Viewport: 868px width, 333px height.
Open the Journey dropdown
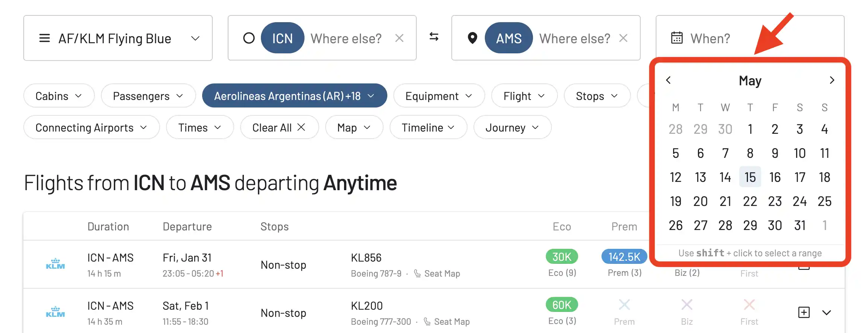tap(512, 127)
